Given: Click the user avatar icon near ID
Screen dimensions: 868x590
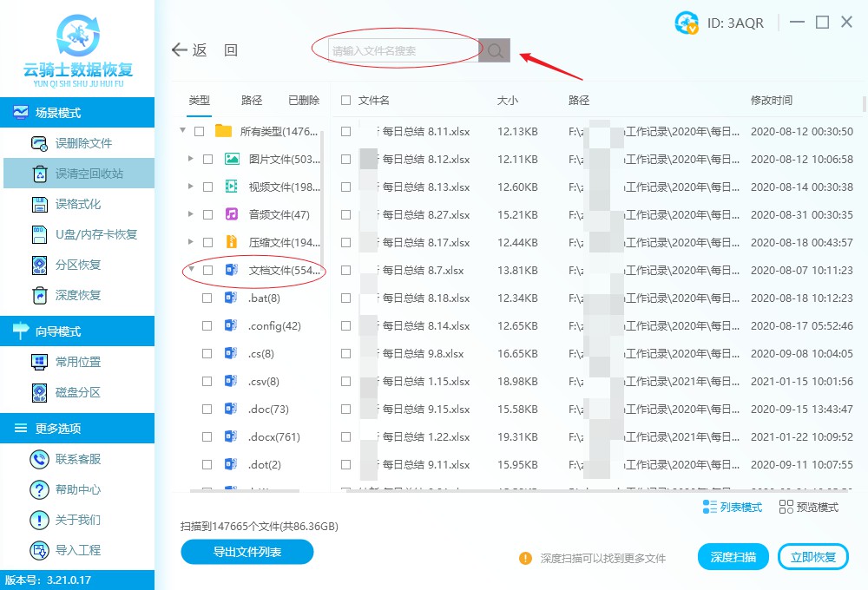Looking at the screenshot, I should coord(687,23).
